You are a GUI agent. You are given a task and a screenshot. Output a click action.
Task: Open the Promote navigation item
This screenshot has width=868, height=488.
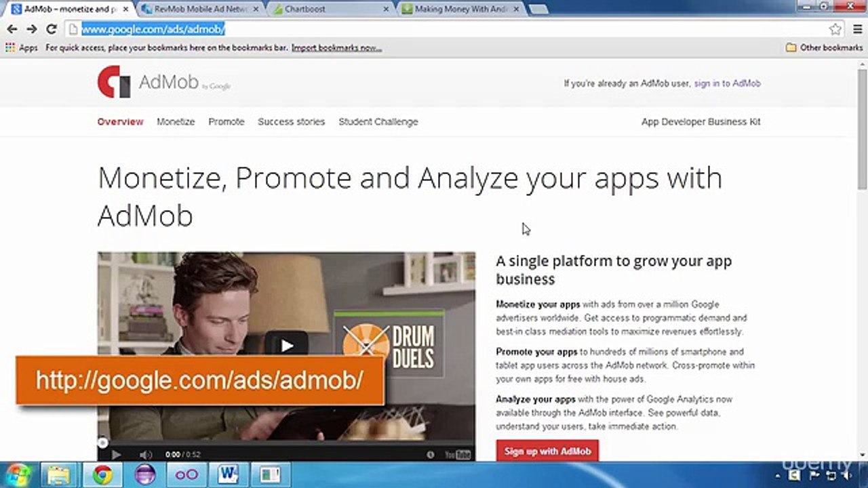click(x=226, y=122)
